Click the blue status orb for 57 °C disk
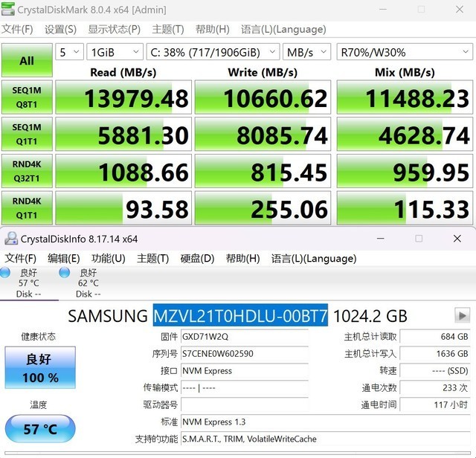The image size is (476, 458). pyautogui.click(x=5, y=273)
